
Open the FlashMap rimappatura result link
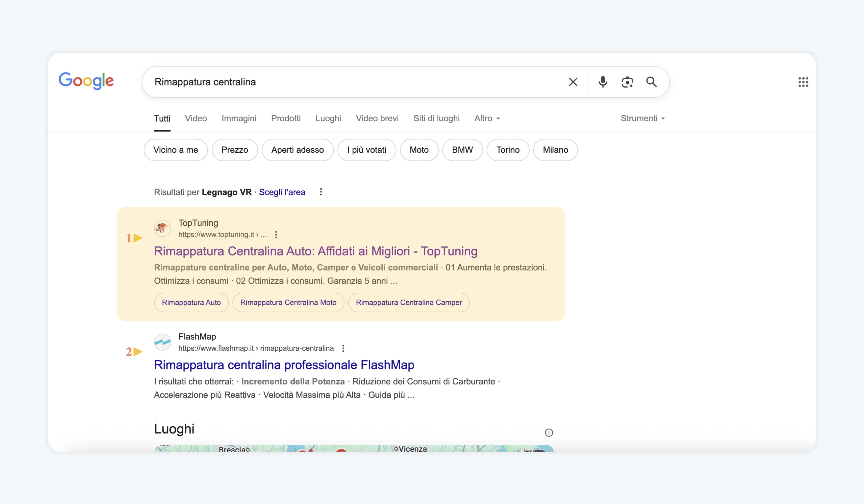pyautogui.click(x=284, y=365)
